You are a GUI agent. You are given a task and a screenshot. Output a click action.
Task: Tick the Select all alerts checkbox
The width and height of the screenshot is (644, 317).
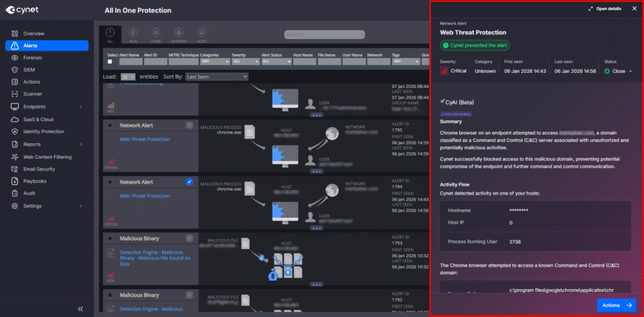(111, 62)
